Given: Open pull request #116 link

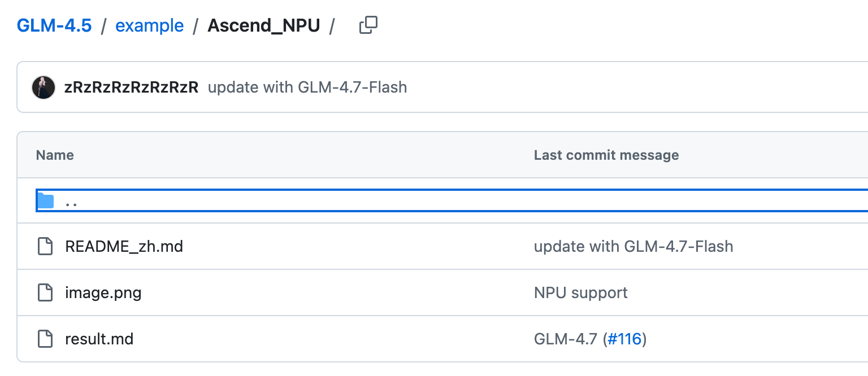Looking at the screenshot, I should [x=624, y=339].
